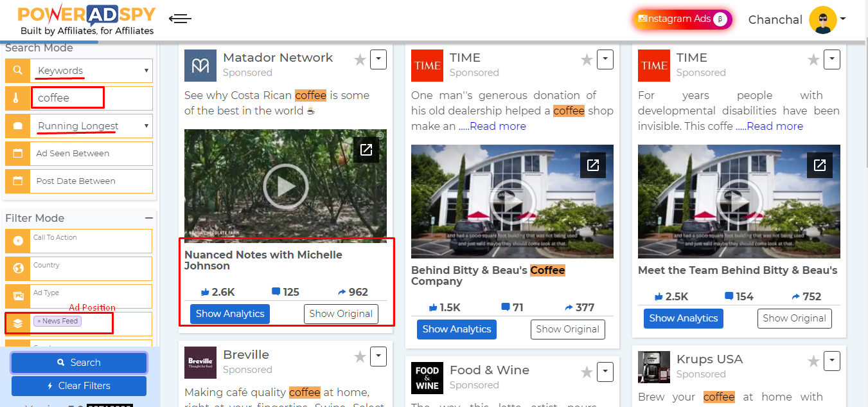The height and width of the screenshot is (407, 868).
Task: Click the Post Date Between date field
Action: coord(92,181)
